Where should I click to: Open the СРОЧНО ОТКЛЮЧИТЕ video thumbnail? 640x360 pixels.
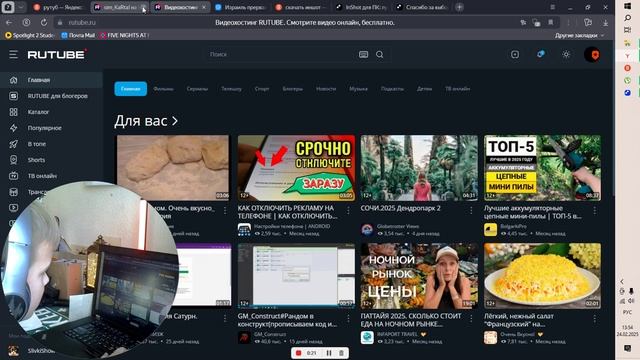[296, 167]
